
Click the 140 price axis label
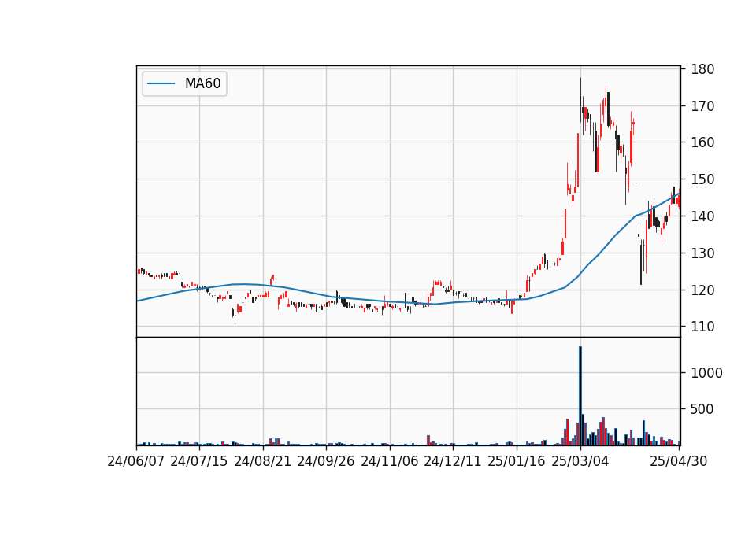click(x=703, y=216)
